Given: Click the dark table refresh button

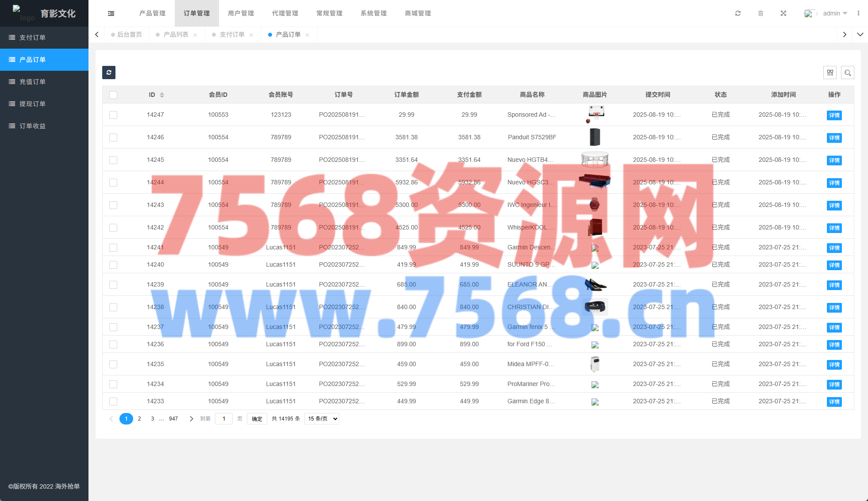Looking at the screenshot, I should [x=109, y=73].
